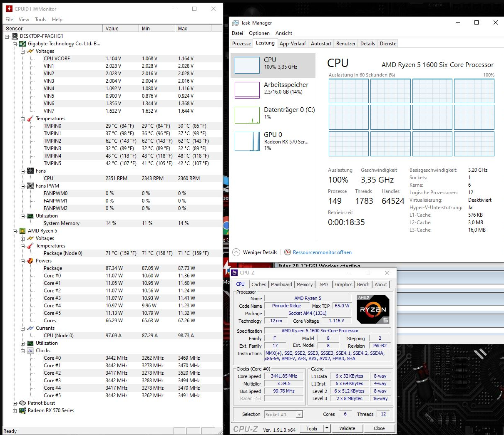504x435 pixels.
Task: Switch to the Dienste tab
Action: [x=388, y=44]
